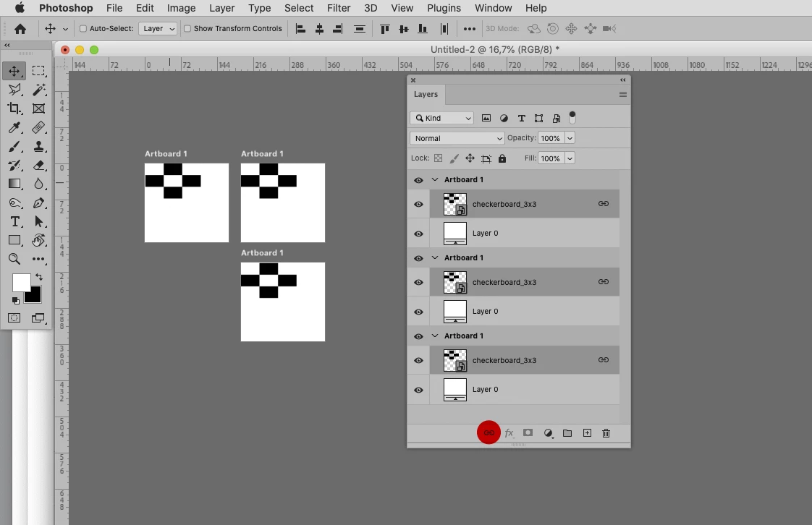Create a new group folder

pos(567,433)
